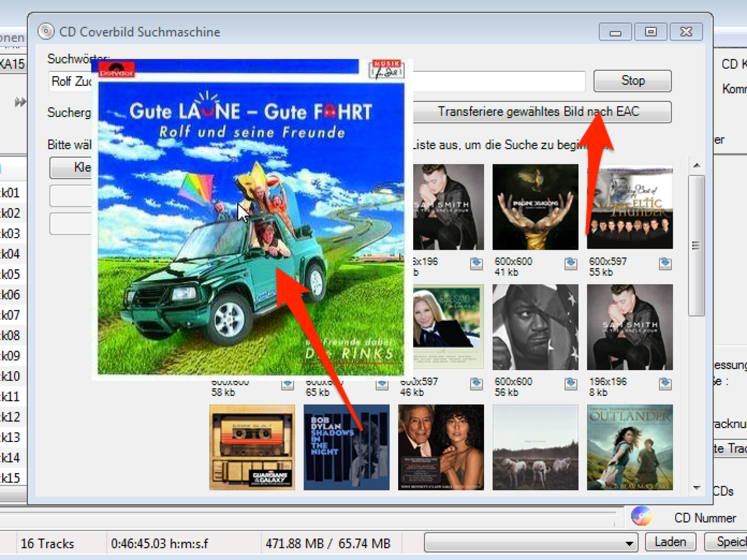Click the CD icon in the dialog title bar

tap(46, 32)
